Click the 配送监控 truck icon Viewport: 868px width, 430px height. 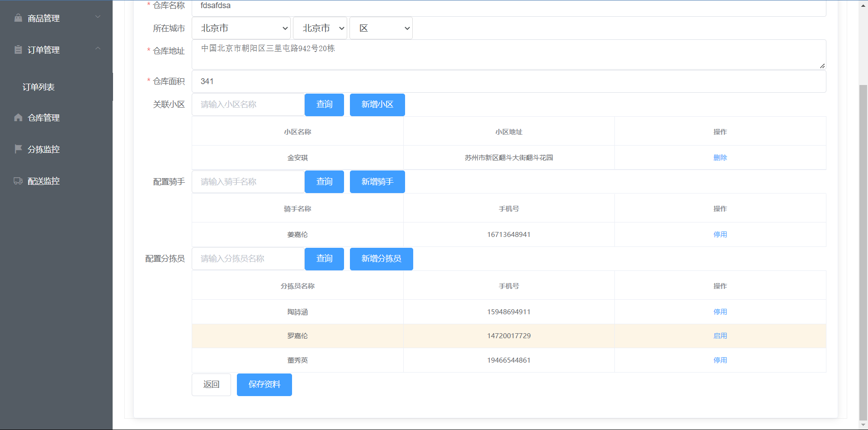18,181
